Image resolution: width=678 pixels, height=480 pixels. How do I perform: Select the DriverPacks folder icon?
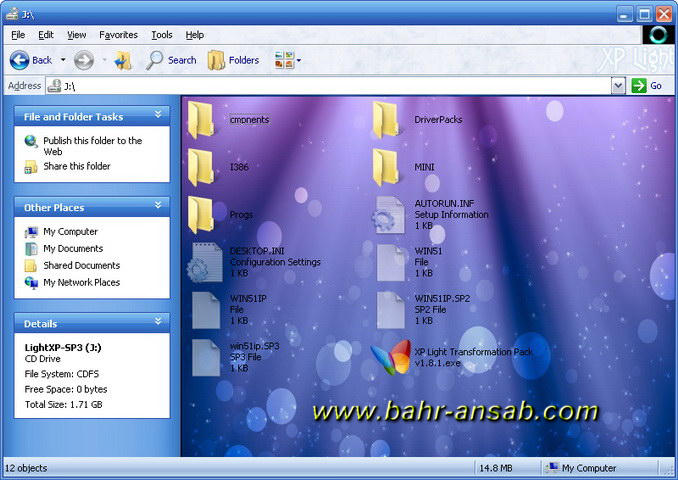coord(386,120)
